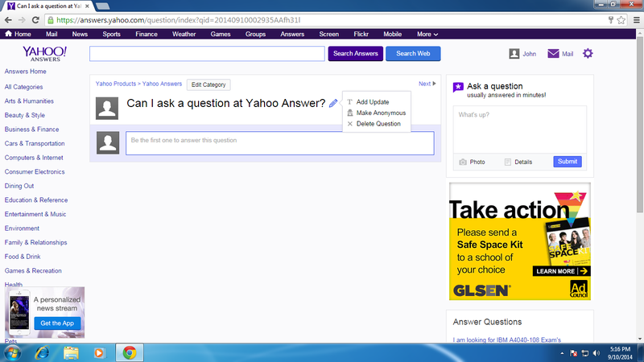Click John's profile avatar icon
Screen dimensions: 644x362
(x=514, y=54)
